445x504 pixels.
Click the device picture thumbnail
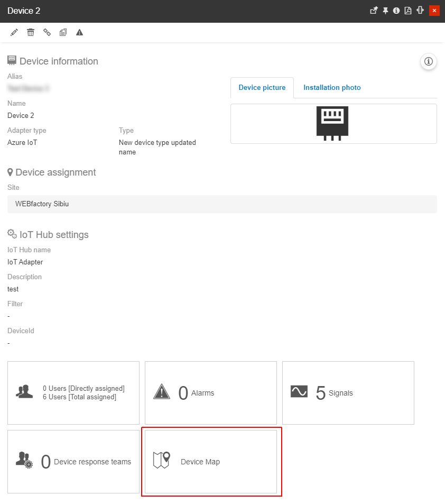[x=333, y=123]
